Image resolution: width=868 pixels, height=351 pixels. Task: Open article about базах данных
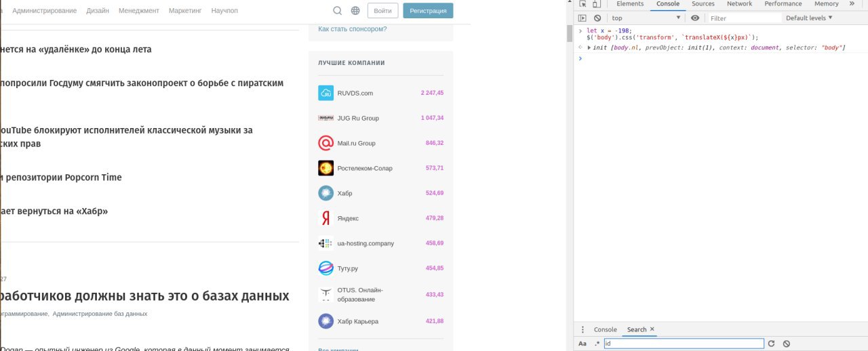point(144,296)
